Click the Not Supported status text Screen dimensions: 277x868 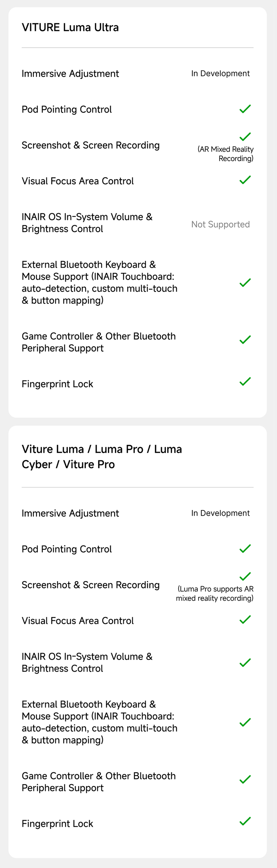point(220,224)
